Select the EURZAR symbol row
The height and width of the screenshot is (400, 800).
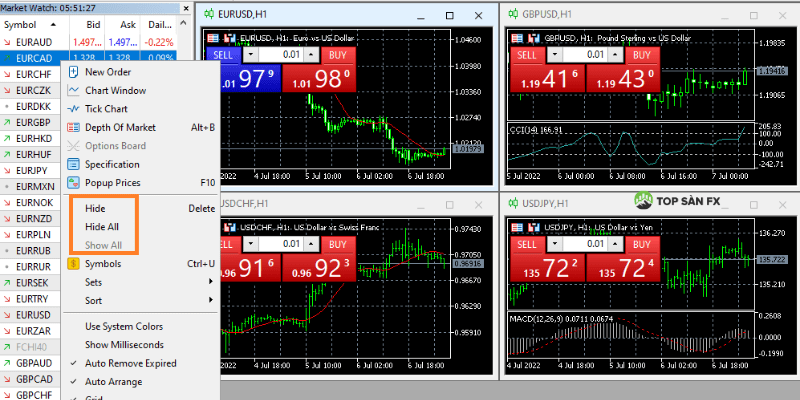tap(31, 331)
